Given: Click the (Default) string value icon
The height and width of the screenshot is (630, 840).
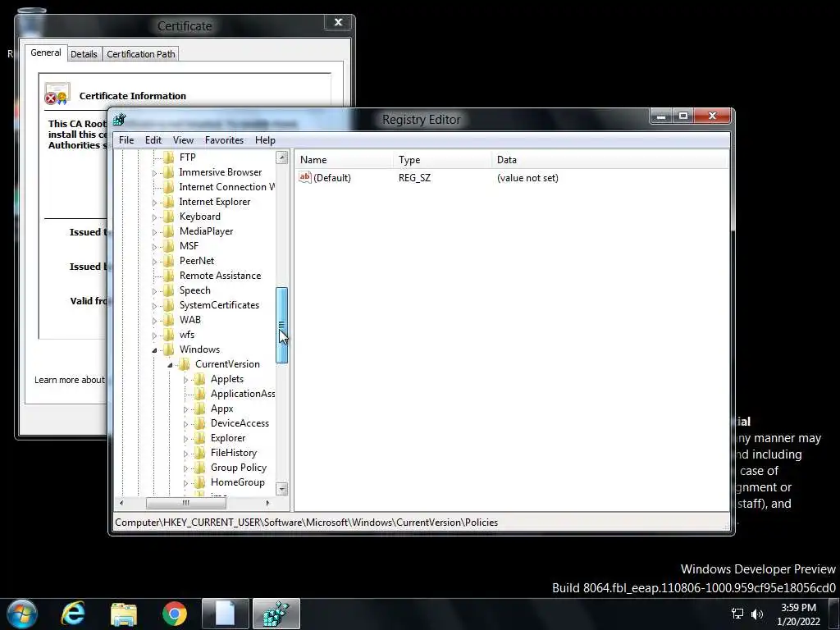Looking at the screenshot, I should pos(305,177).
